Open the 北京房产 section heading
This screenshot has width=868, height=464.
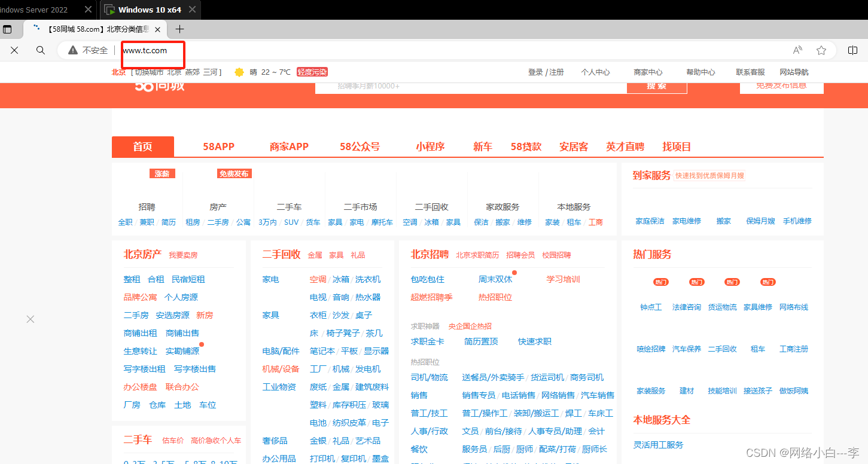pyautogui.click(x=142, y=254)
